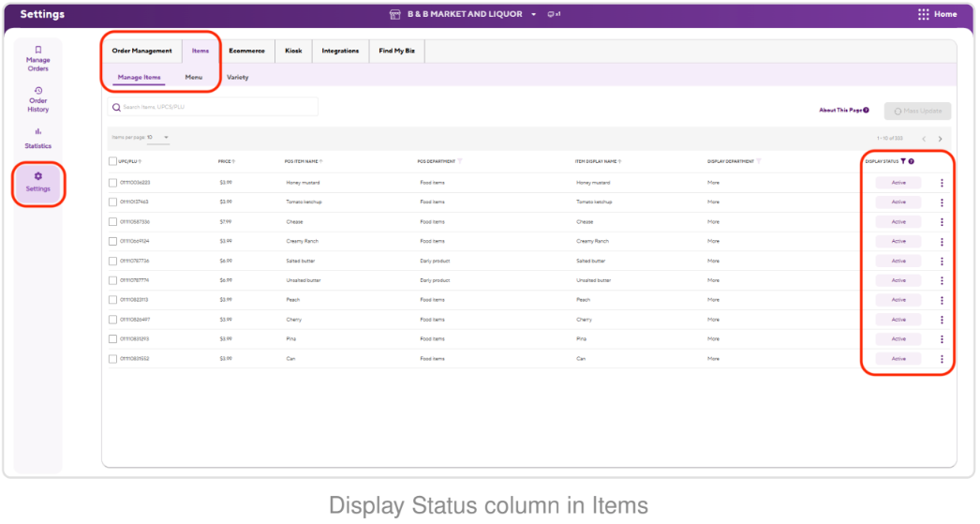This screenshot has height=524, width=980.
Task: Switch to the Items tab
Action: click(x=200, y=51)
